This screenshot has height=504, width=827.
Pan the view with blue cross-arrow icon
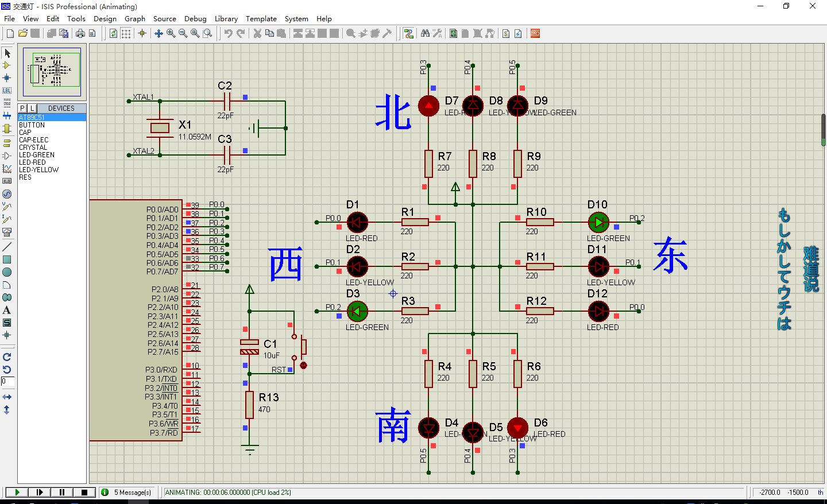pos(159,33)
